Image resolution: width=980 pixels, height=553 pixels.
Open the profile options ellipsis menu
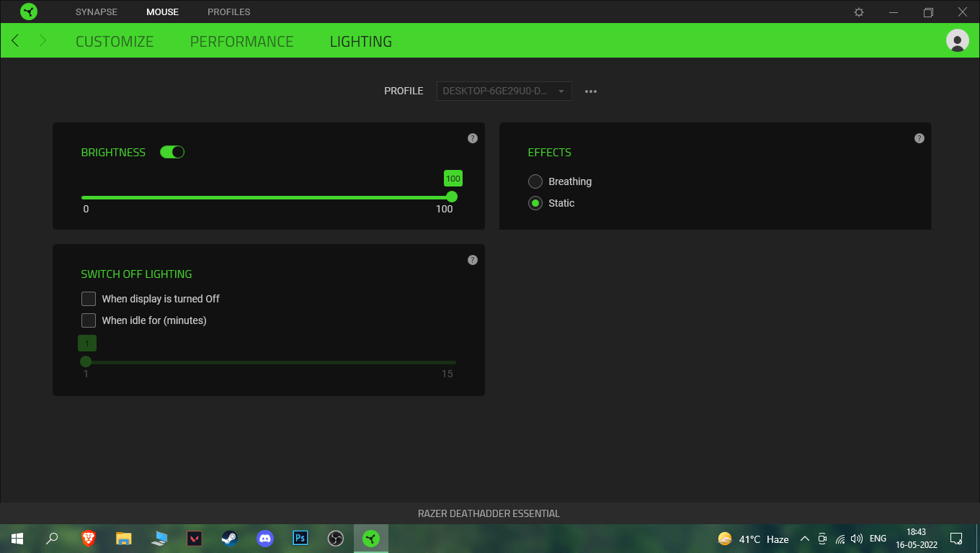591,91
